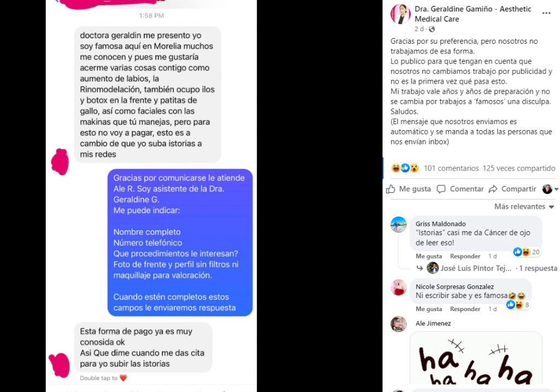Click Responder under Nicole Sorpresas Gonzalez's comment
This screenshot has height=392, width=560.
click(465, 309)
